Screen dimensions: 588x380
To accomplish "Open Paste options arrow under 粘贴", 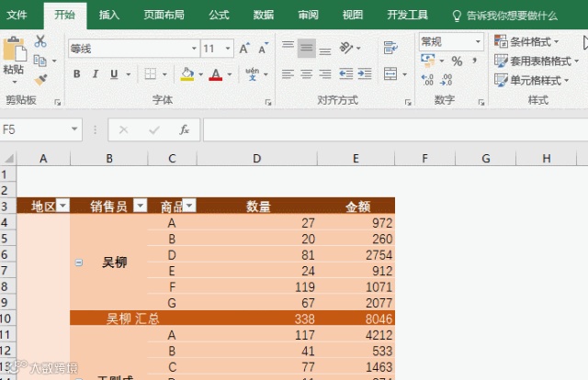I will click(15, 82).
